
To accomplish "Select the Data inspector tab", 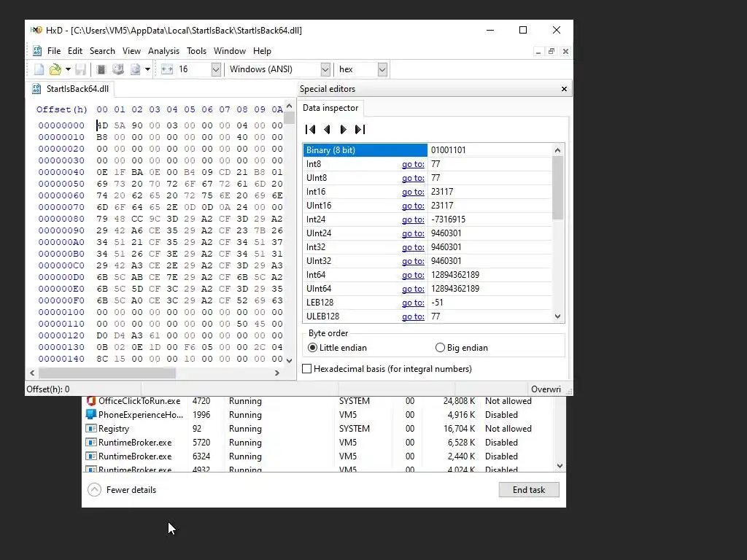I will 330,108.
